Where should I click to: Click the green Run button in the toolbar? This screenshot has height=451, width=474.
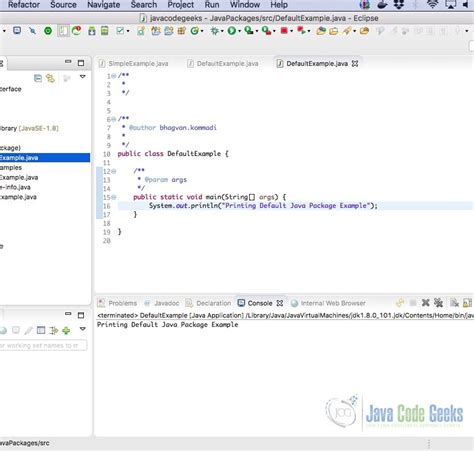point(231,31)
